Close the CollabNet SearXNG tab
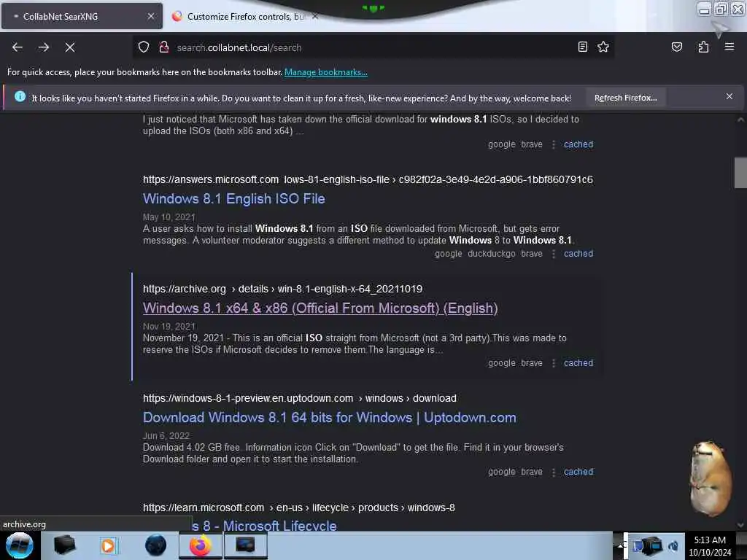 [151, 16]
